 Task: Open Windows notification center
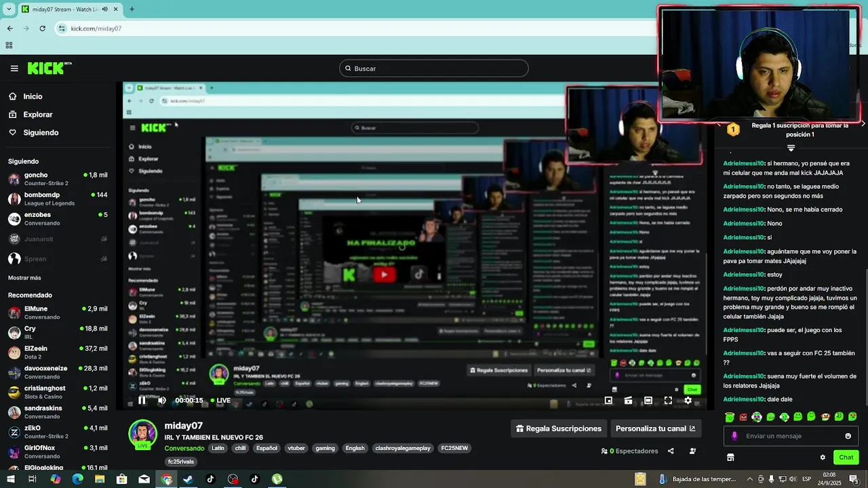click(854, 479)
